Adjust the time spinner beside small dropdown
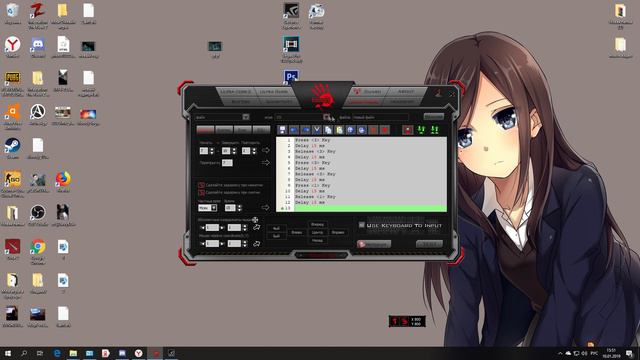The image size is (640, 360). [x=240, y=208]
